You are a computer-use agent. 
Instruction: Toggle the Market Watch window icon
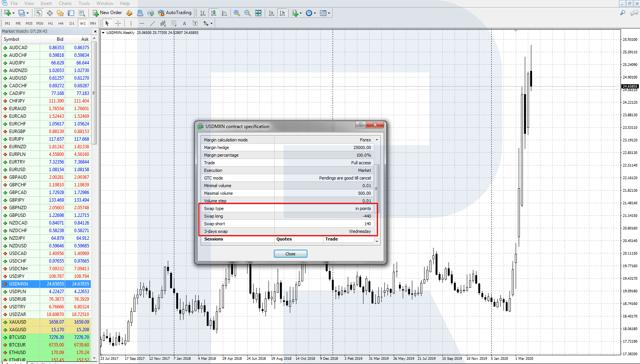coord(39,13)
